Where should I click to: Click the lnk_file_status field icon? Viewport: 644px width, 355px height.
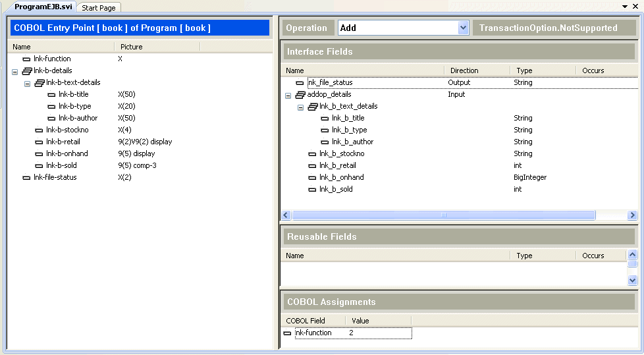pos(300,83)
